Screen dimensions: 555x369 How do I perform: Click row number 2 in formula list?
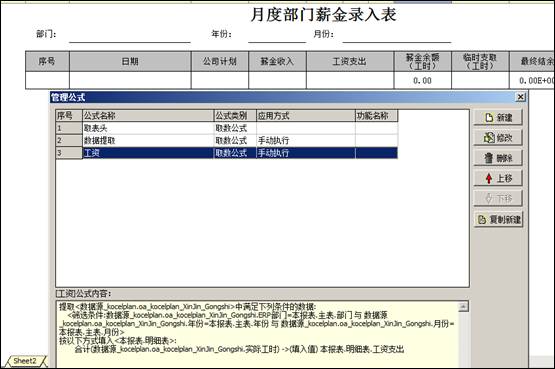point(69,140)
